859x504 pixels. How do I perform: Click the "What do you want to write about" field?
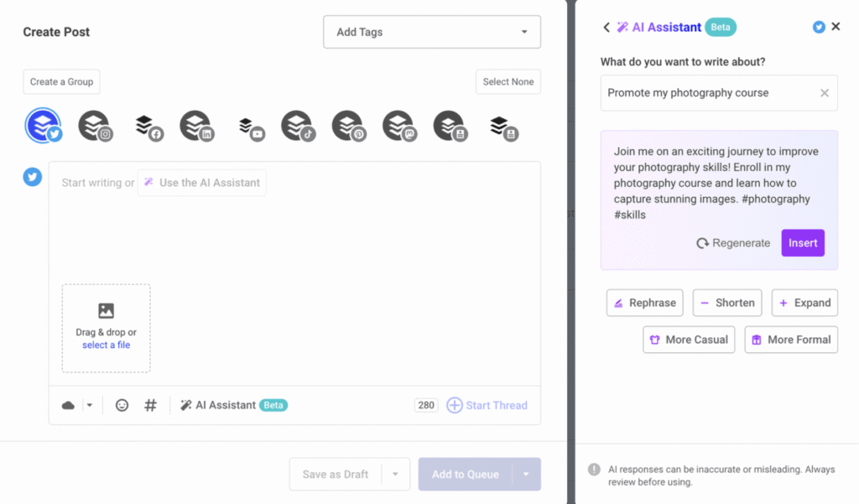[709, 93]
